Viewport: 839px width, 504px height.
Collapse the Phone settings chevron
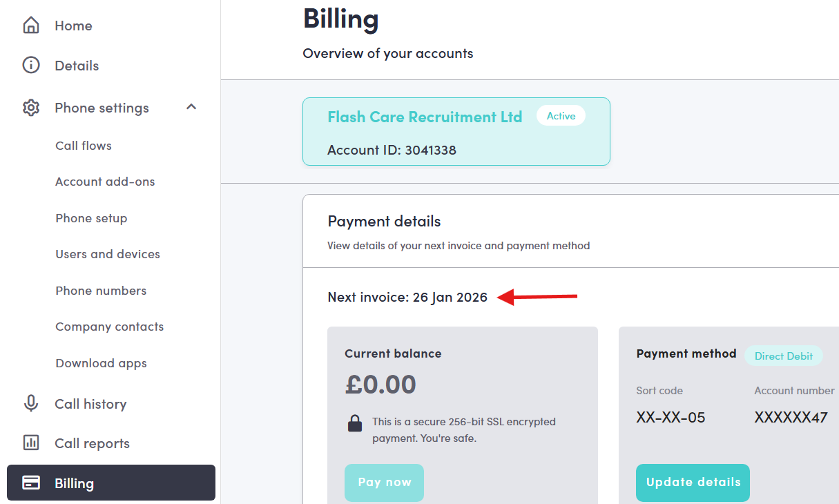point(192,107)
